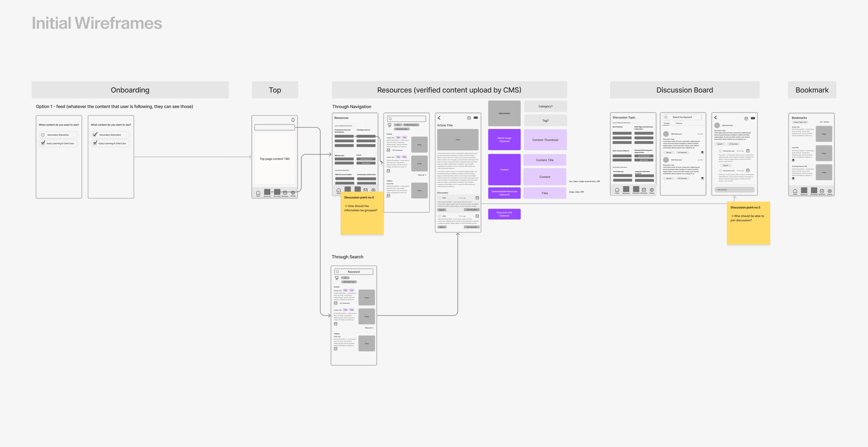The width and height of the screenshot is (868, 447).
Task: Click View all link in Through Search list
Action: tap(369, 328)
